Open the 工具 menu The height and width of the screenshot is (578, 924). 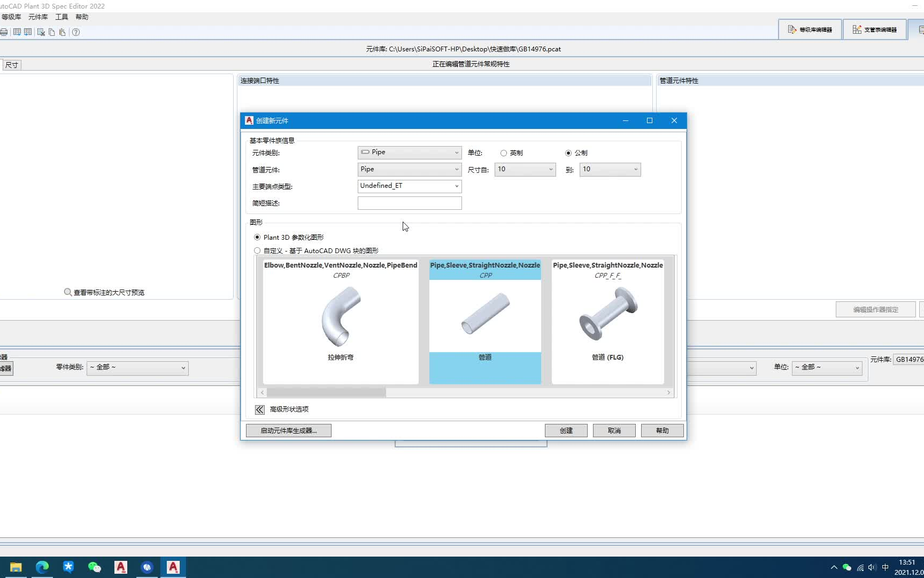click(61, 17)
